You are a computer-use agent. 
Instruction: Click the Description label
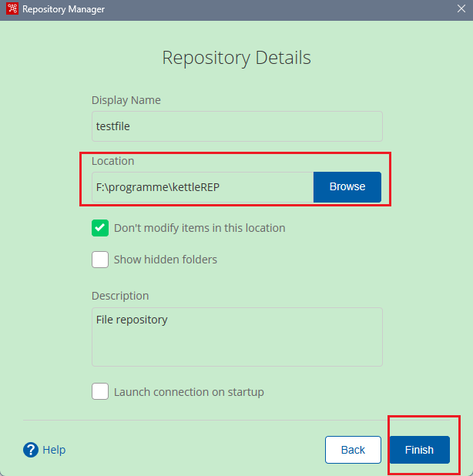120,296
